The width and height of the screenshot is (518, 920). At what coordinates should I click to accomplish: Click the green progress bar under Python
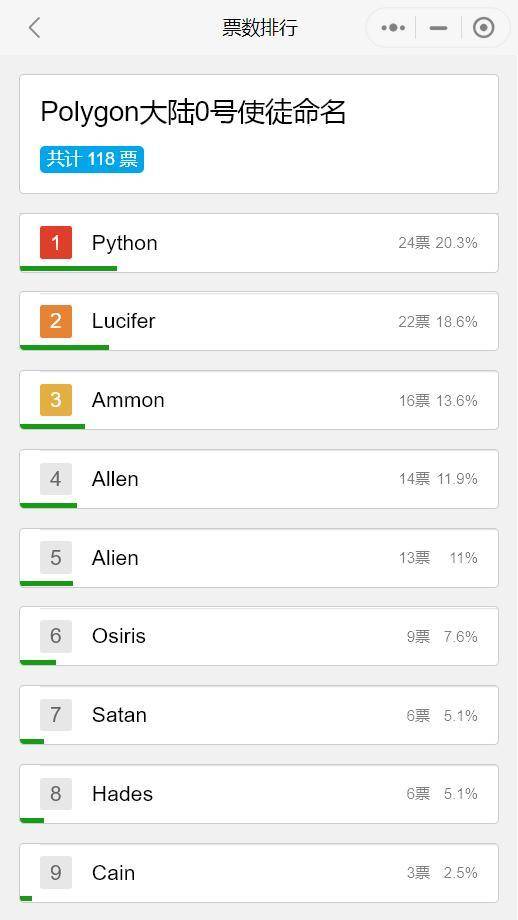69,269
